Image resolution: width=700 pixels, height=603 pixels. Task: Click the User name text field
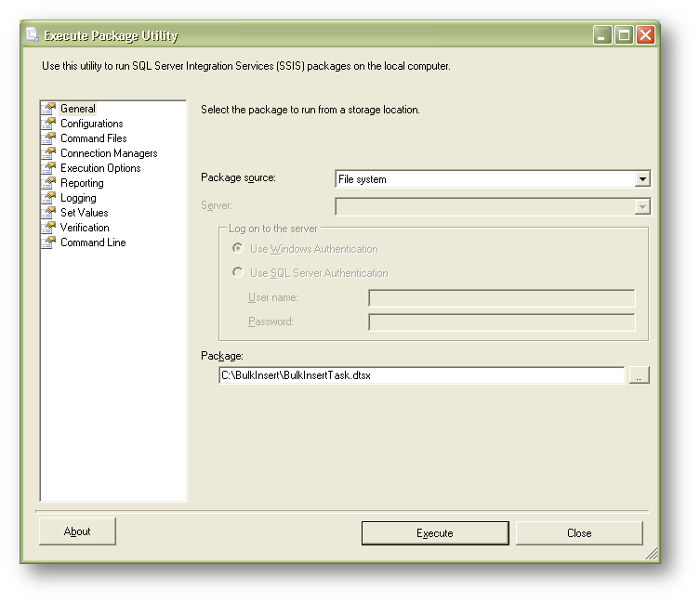(x=501, y=298)
